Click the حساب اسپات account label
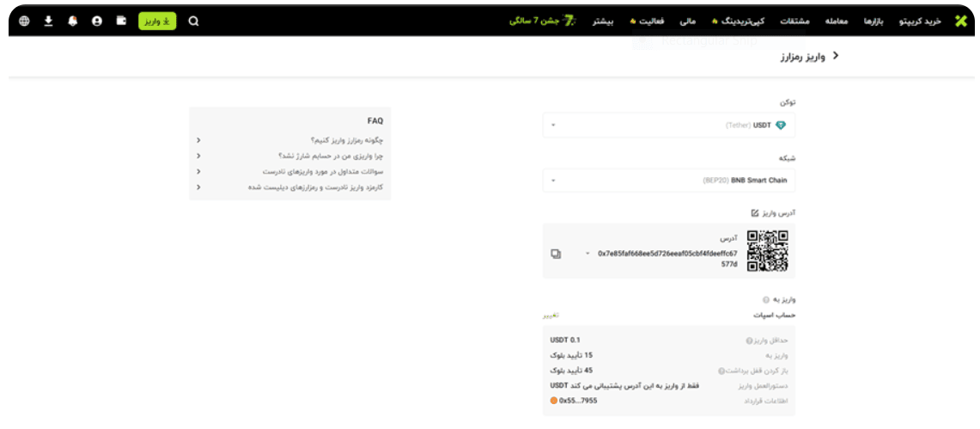Viewport: 980px width, 429px height. point(775,316)
